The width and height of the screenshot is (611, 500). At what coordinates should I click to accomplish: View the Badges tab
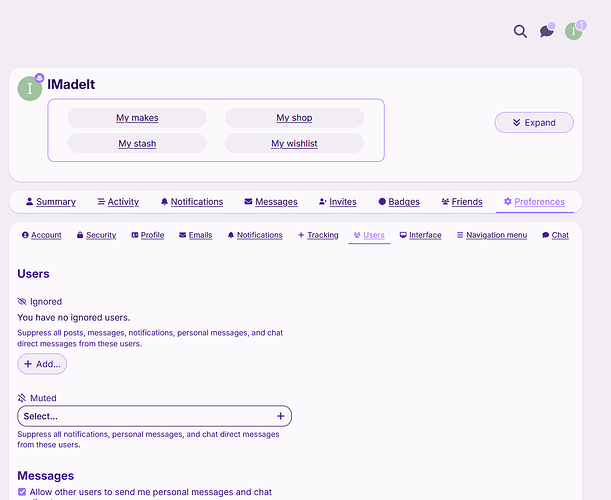tap(399, 202)
